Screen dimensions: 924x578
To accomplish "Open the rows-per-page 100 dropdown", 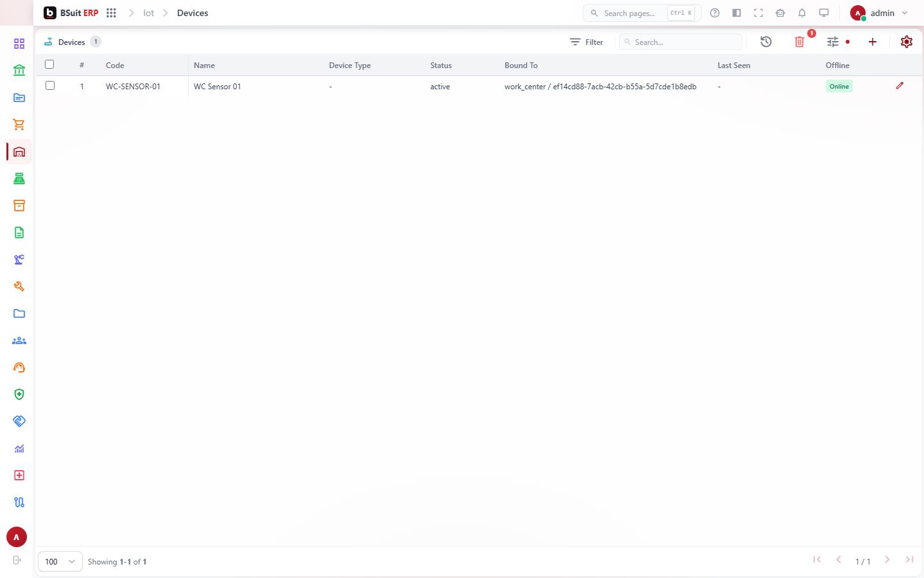I will pyautogui.click(x=60, y=561).
